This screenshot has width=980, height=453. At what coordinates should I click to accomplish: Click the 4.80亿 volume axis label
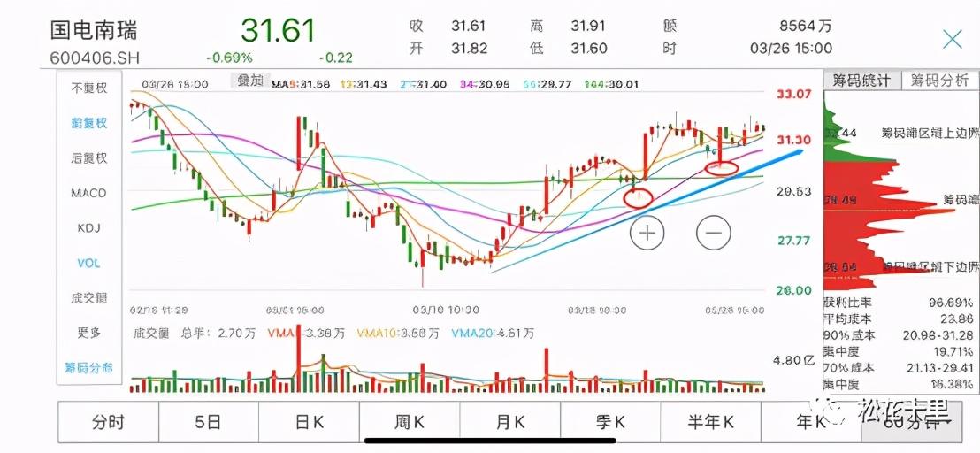click(795, 360)
